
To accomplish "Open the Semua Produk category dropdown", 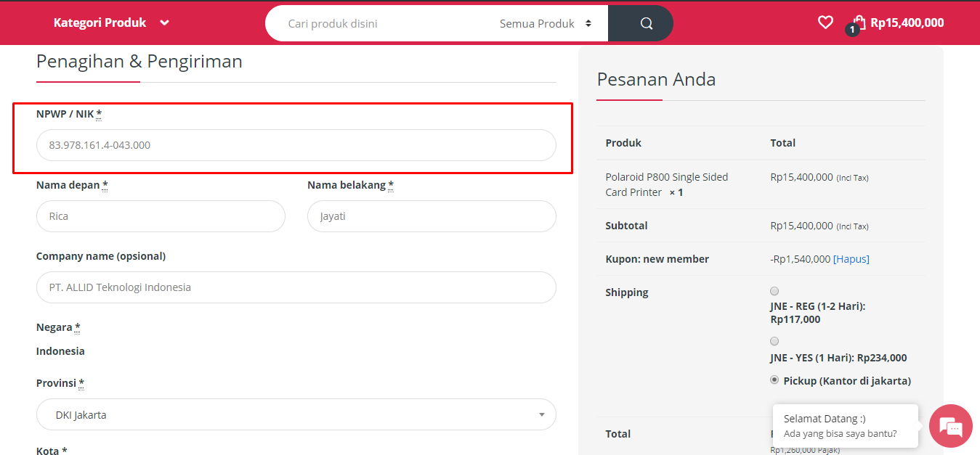I will [x=545, y=23].
